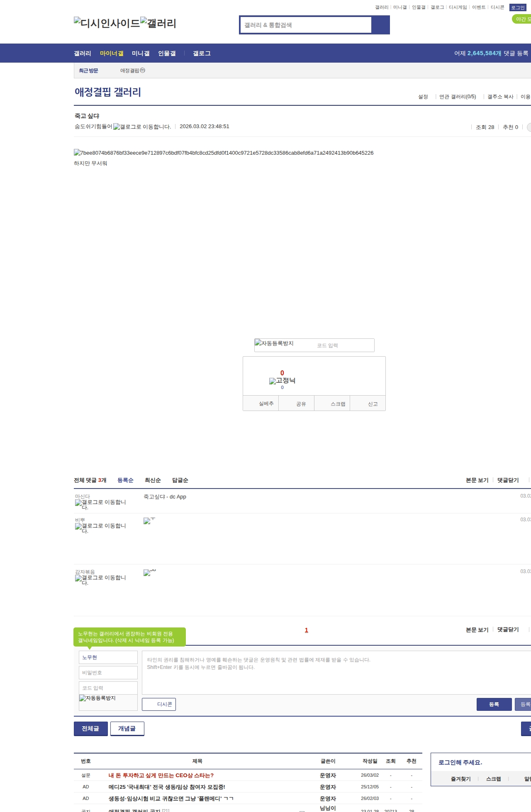Image resolution: width=531 pixels, height=812 pixels.
Task: Click the 갤러리 logo image beside 디시인사이드
Action: coord(158,23)
